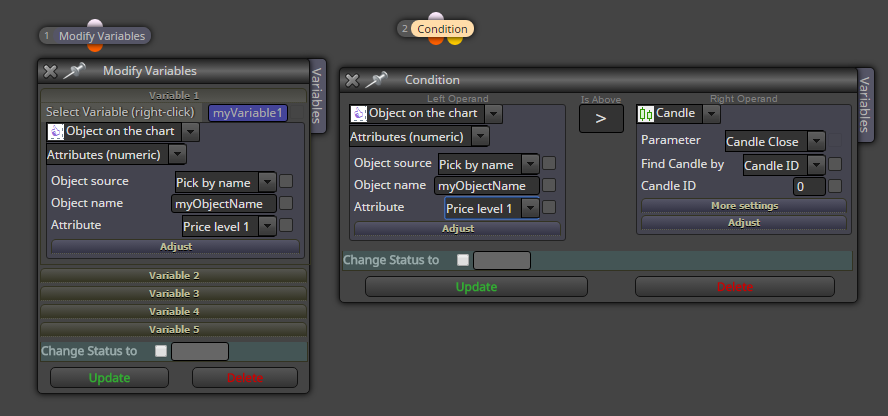This screenshot has width=888, height=416.
Task: Toggle Object name checkbox in Condition panel
Action: (549, 185)
